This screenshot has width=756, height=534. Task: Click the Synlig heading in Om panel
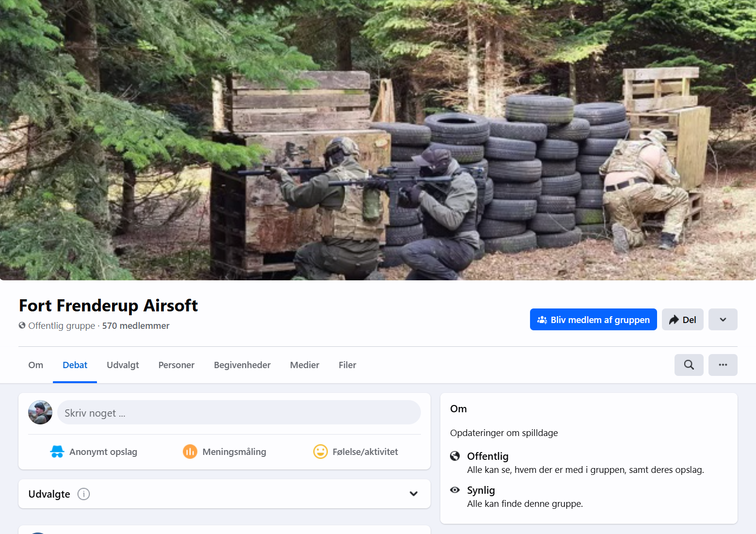pyautogui.click(x=481, y=490)
